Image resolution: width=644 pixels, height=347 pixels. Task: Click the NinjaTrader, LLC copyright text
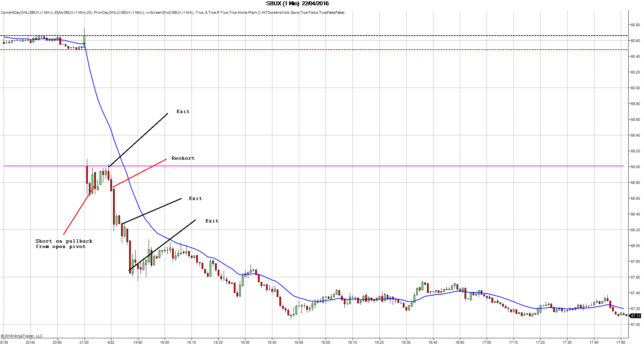point(22,336)
